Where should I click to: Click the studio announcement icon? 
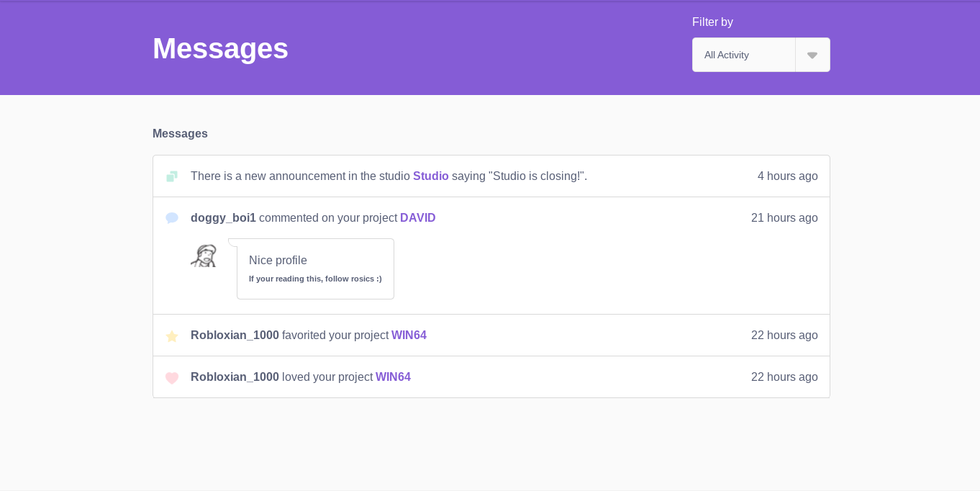point(171,176)
